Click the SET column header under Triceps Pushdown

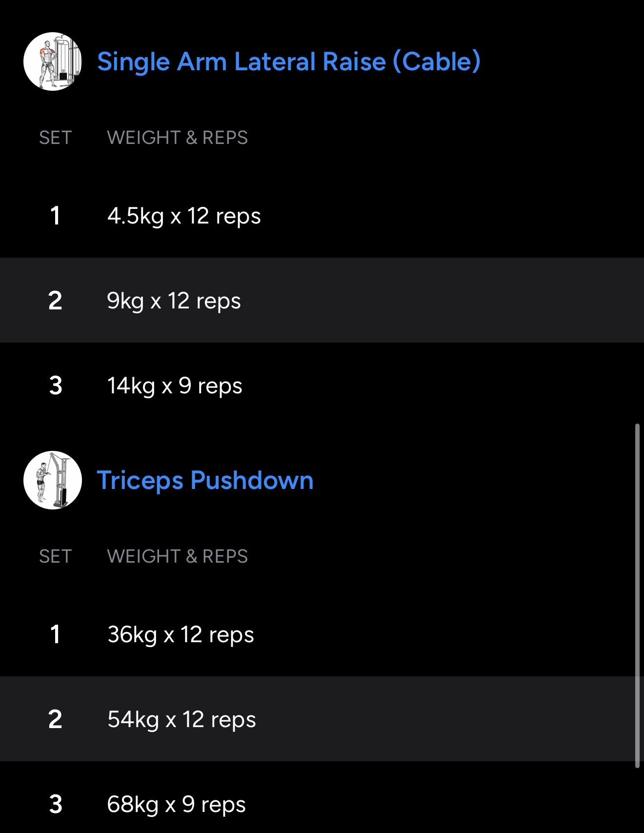coord(55,556)
